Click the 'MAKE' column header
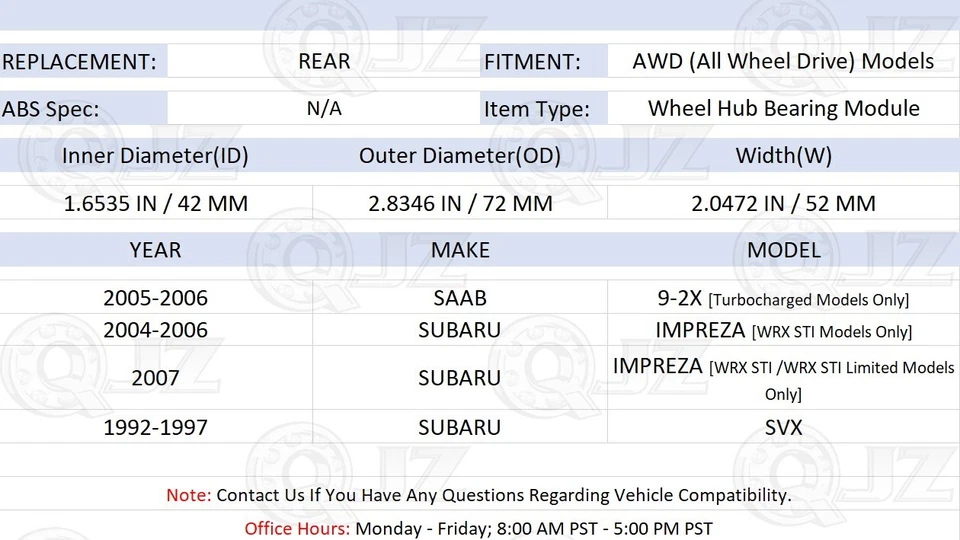The width and height of the screenshot is (960, 540). pyautogui.click(x=460, y=250)
